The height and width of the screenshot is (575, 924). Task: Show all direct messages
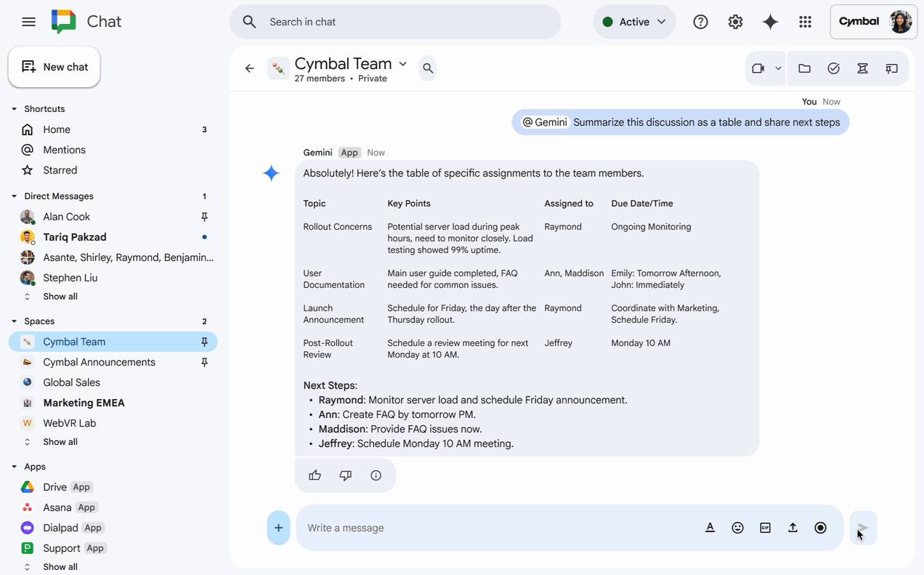pos(60,297)
